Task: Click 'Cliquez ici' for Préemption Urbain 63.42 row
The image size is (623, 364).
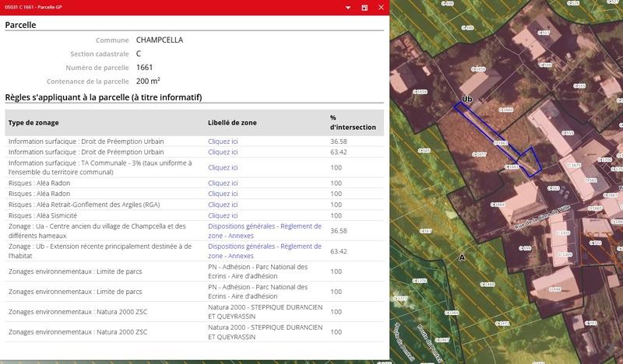Action: (x=223, y=152)
